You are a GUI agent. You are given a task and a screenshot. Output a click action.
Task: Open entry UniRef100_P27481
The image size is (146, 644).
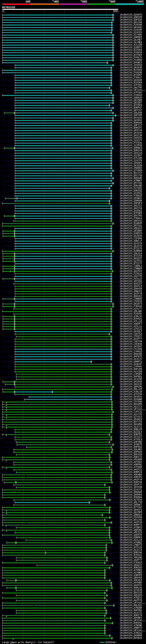pos(131,188)
